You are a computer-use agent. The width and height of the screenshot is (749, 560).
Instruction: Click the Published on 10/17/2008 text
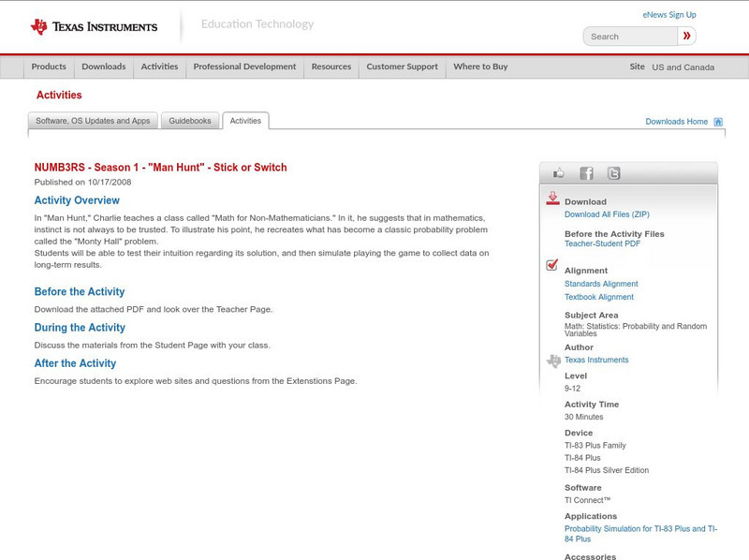82,182
